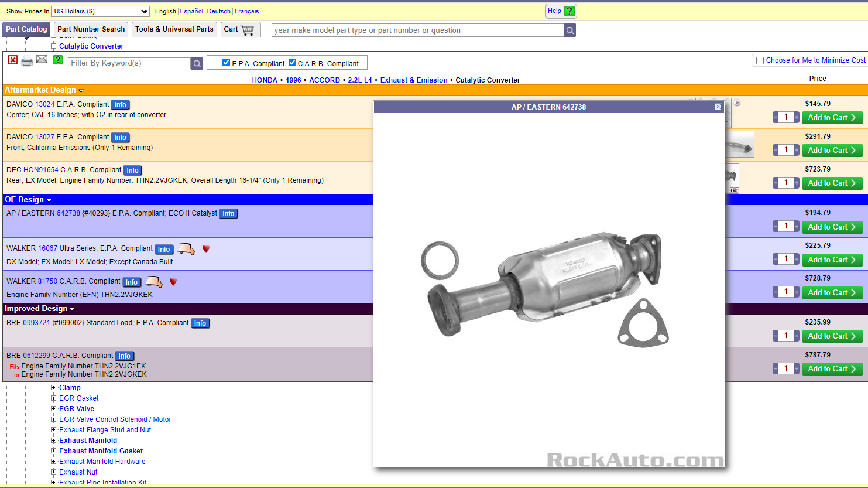Add the $235.99 BRE part to cart
The width and height of the screenshot is (868, 488).
point(832,336)
